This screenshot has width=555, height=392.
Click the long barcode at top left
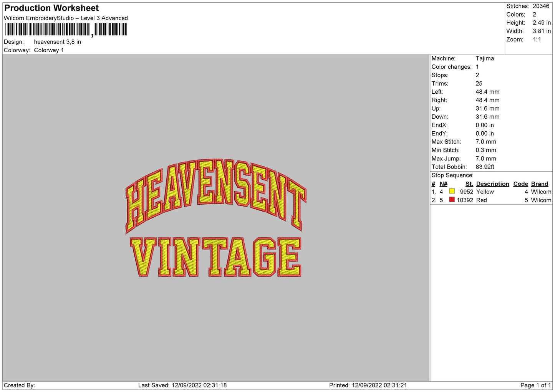tap(47, 29)
